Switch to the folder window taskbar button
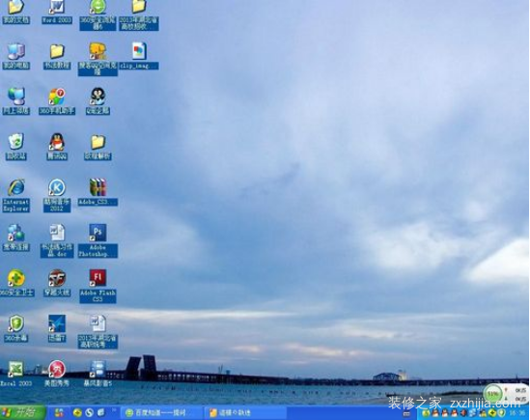530x420 pixels. coord(245,413)
